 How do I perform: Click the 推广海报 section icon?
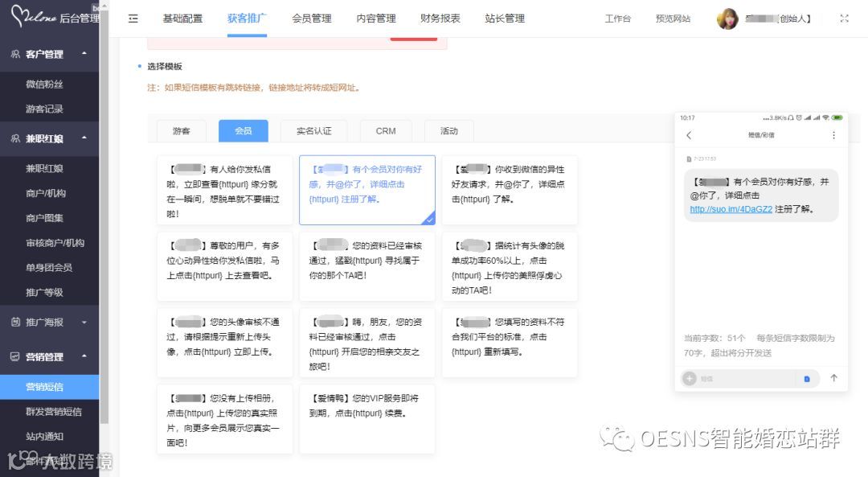click(15, 322)
